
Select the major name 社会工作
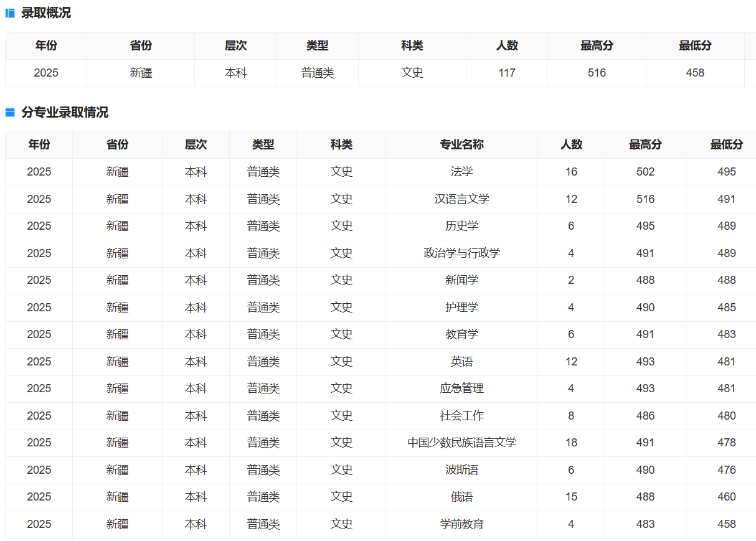point(461,416)
